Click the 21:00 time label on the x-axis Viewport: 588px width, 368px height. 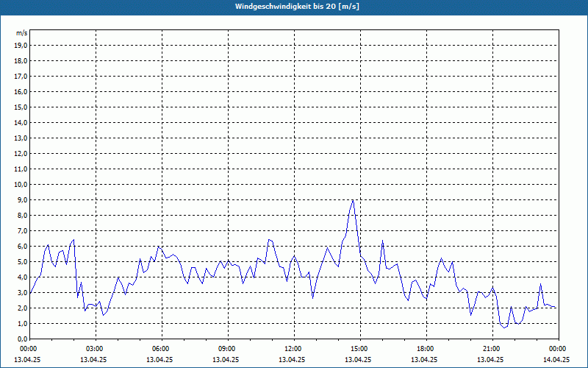(491, 349)
